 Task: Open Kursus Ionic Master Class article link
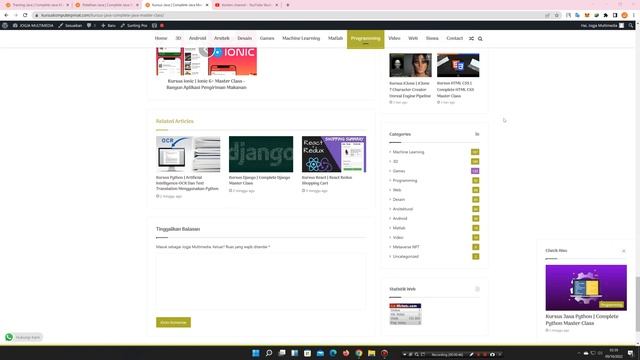206,84
